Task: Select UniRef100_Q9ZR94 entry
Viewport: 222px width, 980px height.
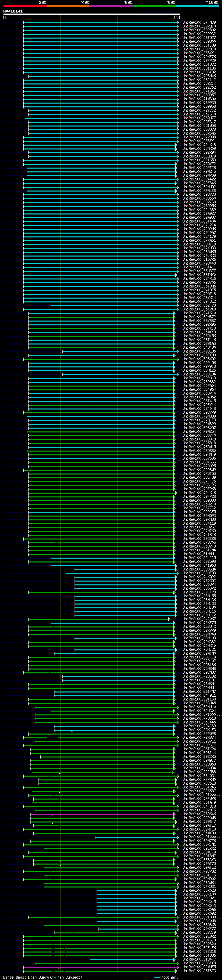Action: pos(199,153)
